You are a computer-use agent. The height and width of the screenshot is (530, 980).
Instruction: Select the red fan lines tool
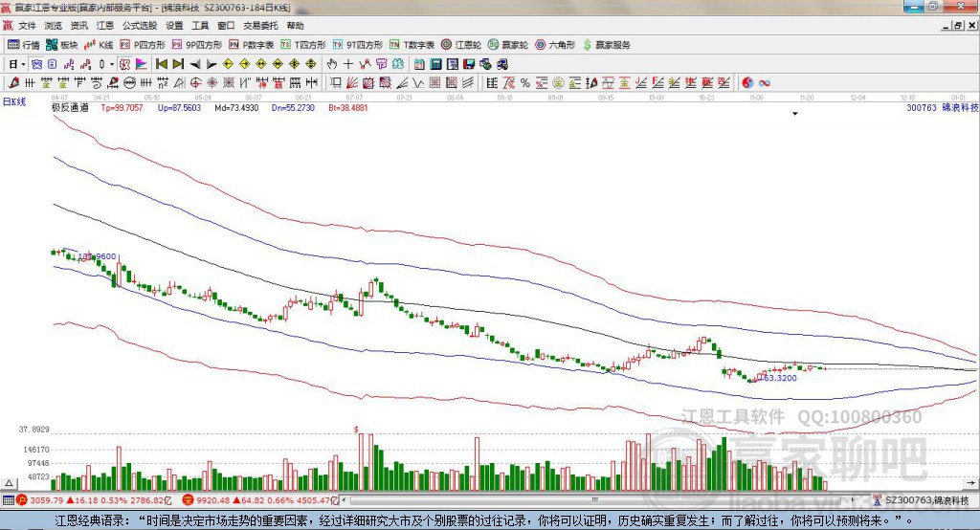click(x=352, y=83)
